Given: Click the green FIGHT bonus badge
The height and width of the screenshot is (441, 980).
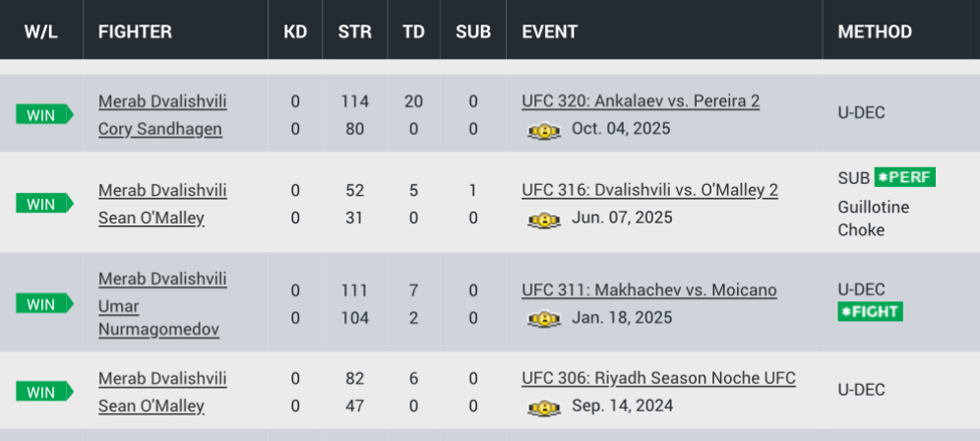Looking at the screenshot, I should 870,311.
